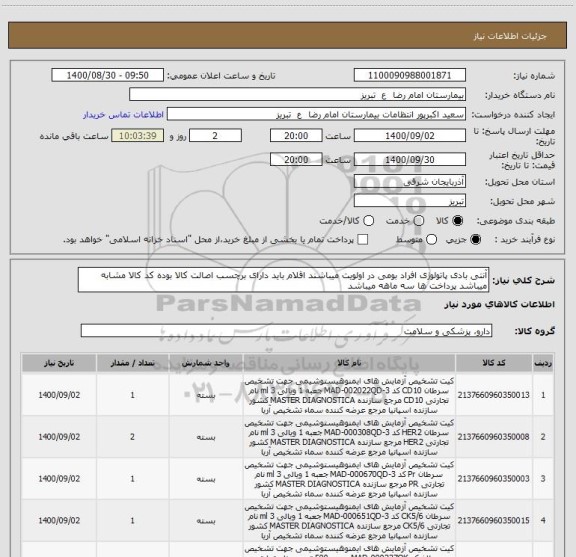The width and height of the screenshot is (576, 557).
Task: Click the buyer name field بیمارستان امام رضا
Action: coord(298,95)
